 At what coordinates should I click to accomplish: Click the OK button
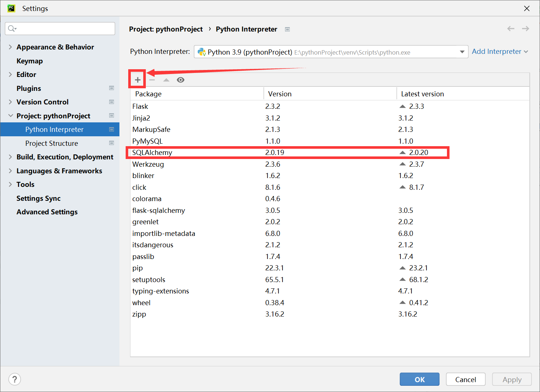419,379
